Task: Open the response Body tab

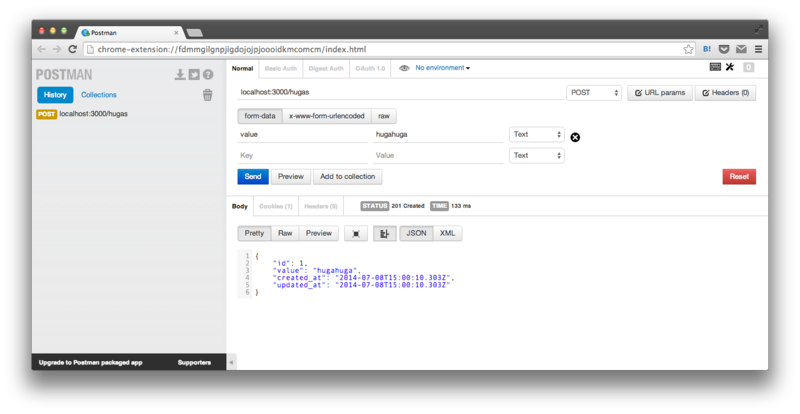Action: click(240, 206)
